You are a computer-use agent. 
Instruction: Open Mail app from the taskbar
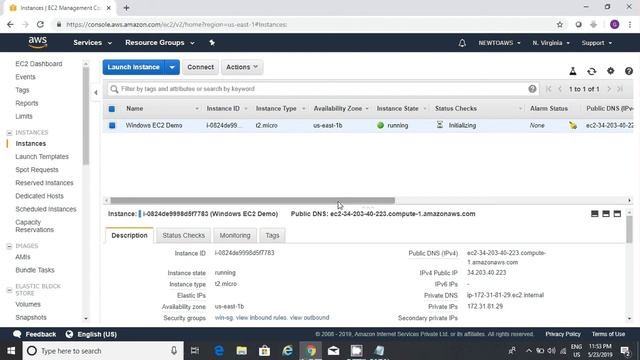333,351
